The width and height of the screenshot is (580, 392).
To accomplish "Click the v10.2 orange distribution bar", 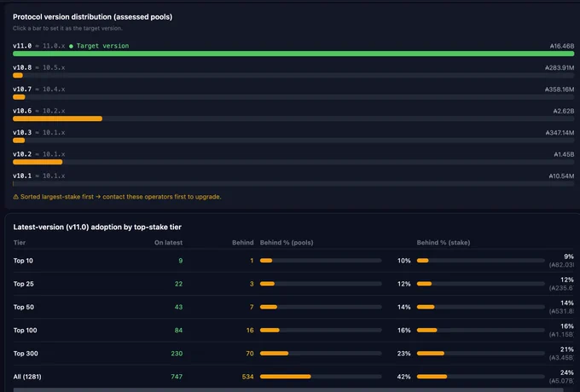I will coord(38,162).
